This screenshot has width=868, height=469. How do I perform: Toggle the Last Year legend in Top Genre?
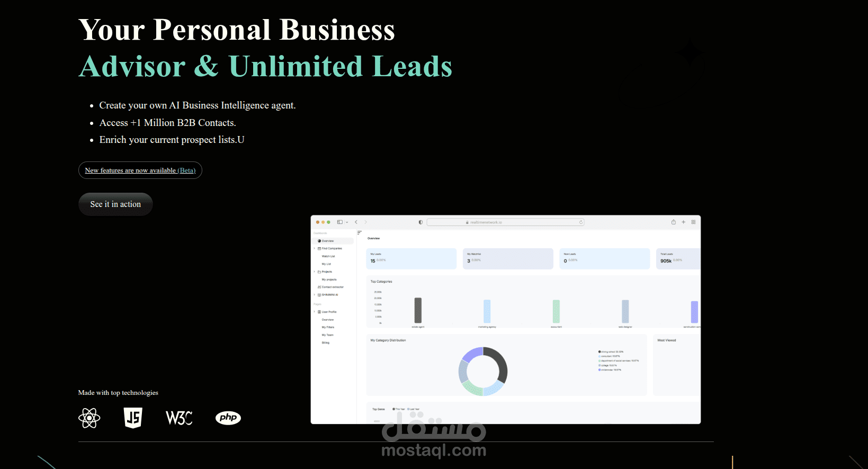[414, 409]
